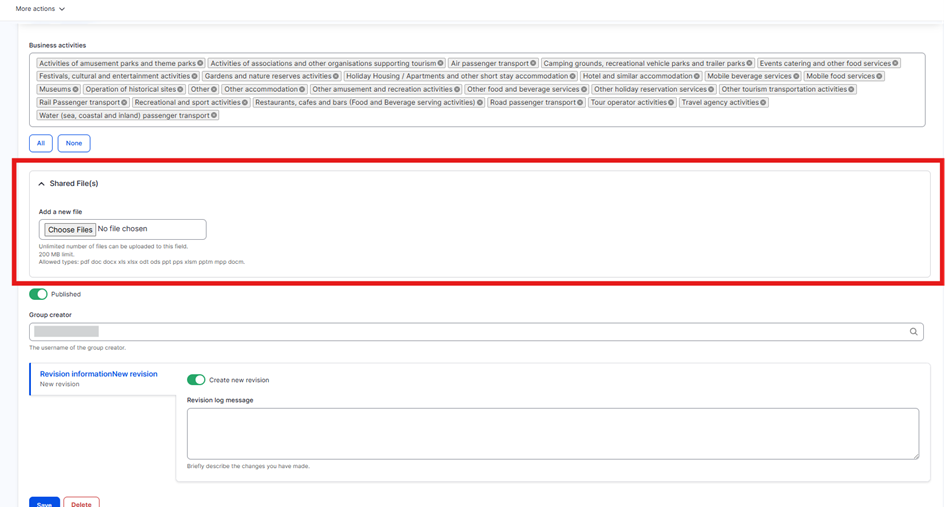945x507 pixels.
Task: Delete the 'Tour operator activities' tag
Action: [x=671, y=102]
